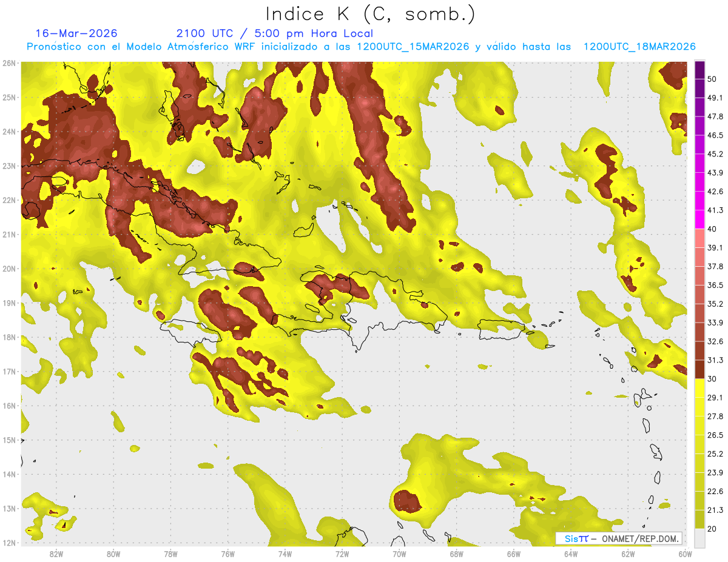This screenshot has width=728, height=562.
Task: Click the colorbar value 42.6
Action: pyautogui.click(x=715, y=192)
